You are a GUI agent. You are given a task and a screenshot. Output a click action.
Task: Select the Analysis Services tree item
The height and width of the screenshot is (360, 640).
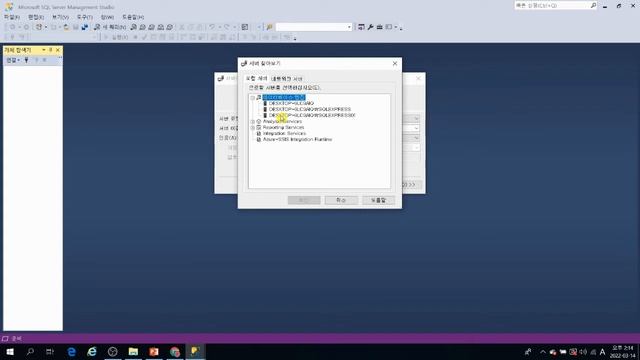pyautogui.click(x=282, y=122)
